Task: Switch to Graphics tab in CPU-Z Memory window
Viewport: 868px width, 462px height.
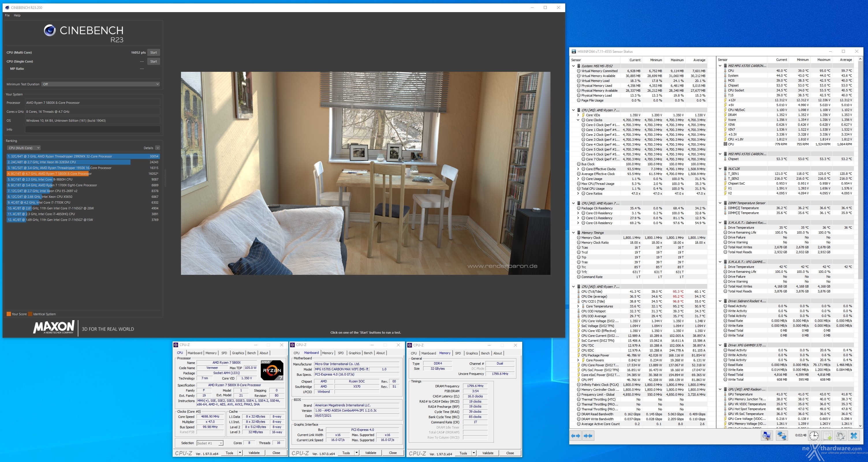Action: click(x=472, y=353)
